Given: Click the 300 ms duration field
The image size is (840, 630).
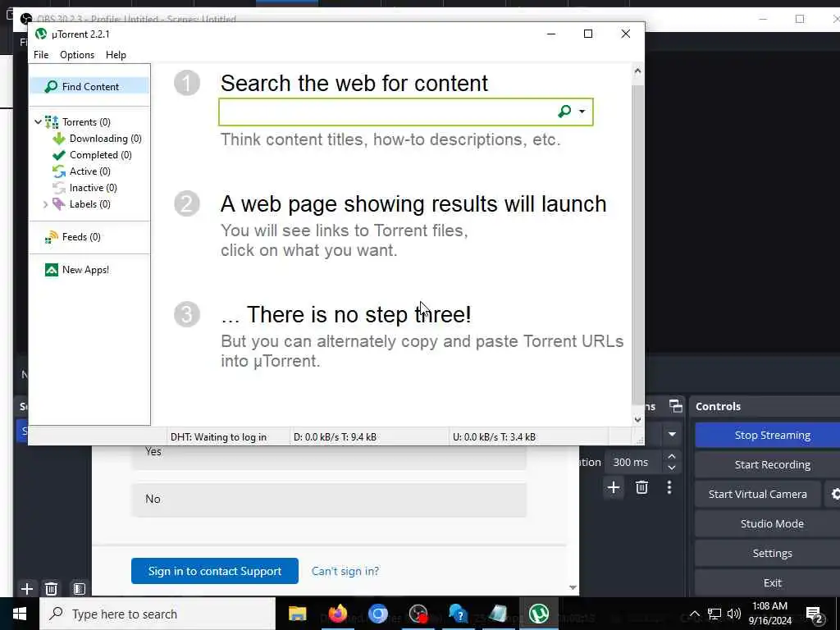Looking at the screenshot, I should pos(631,462).
